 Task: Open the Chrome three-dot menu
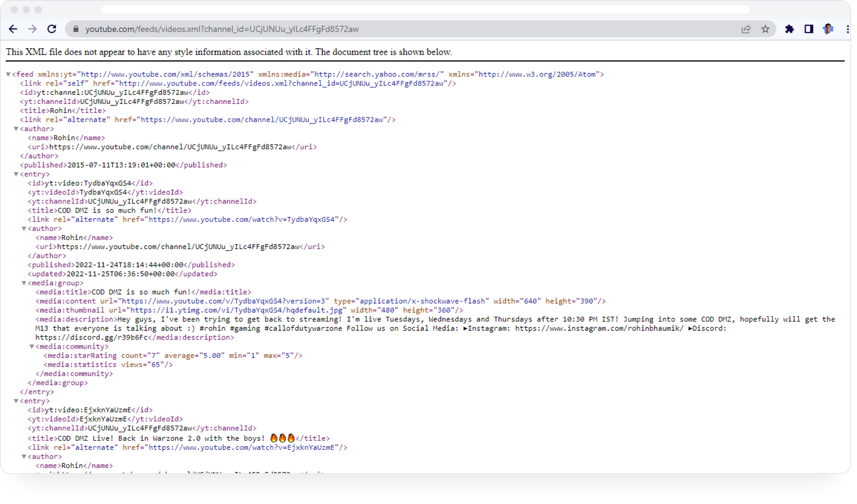click(x=847, y=29)
